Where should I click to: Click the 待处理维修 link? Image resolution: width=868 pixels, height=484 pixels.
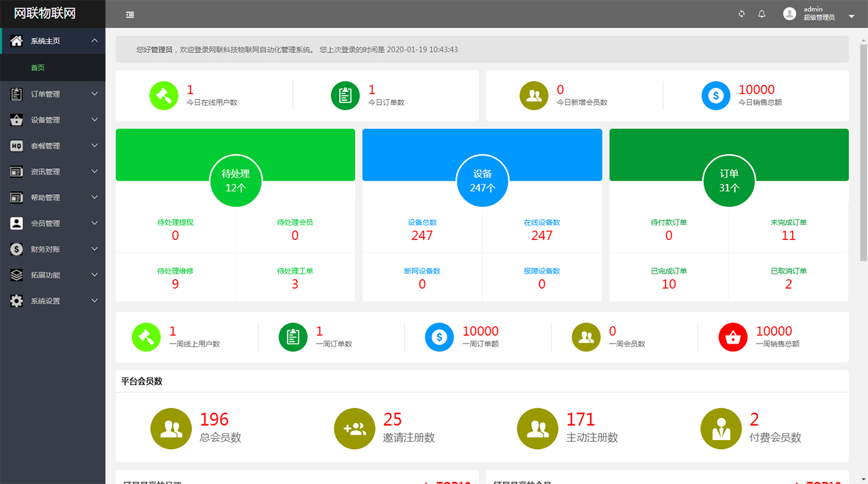click(x=175, y=271)
